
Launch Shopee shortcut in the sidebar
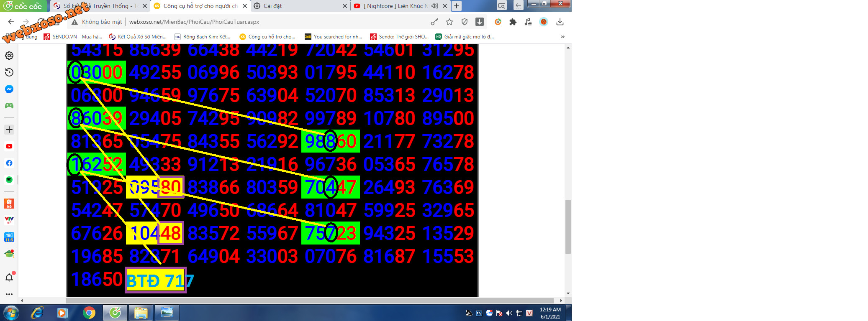pyautogui.click(x=9, y=204)
